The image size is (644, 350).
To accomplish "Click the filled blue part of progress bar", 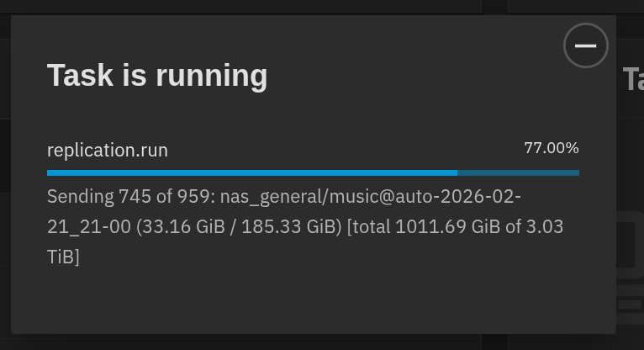I will click(x=252, y=172).
